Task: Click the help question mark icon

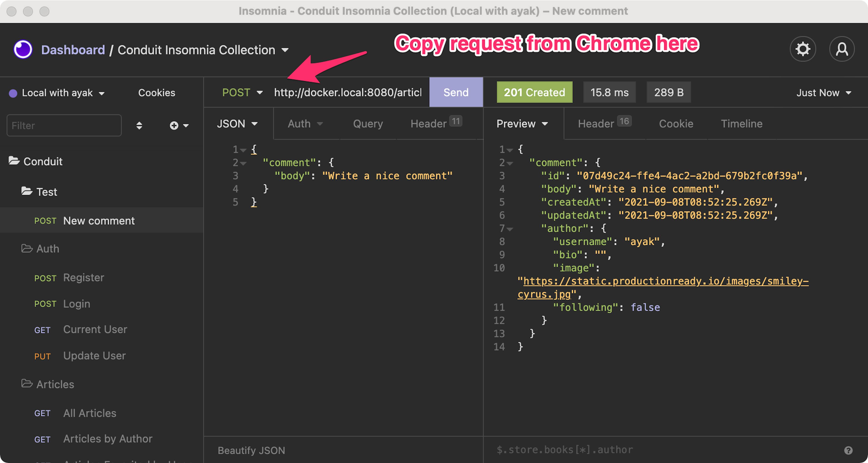Action: click(848, 450)
